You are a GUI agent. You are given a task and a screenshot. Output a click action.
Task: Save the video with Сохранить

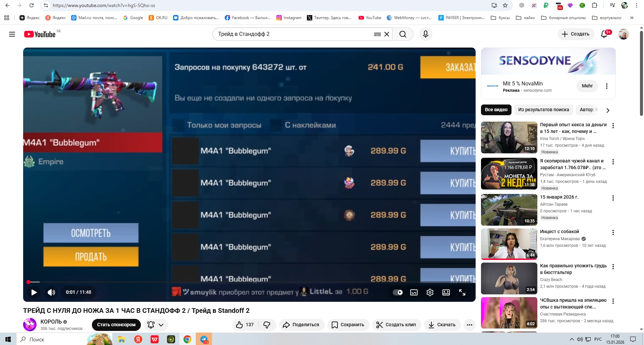click(x=348, y=325)
